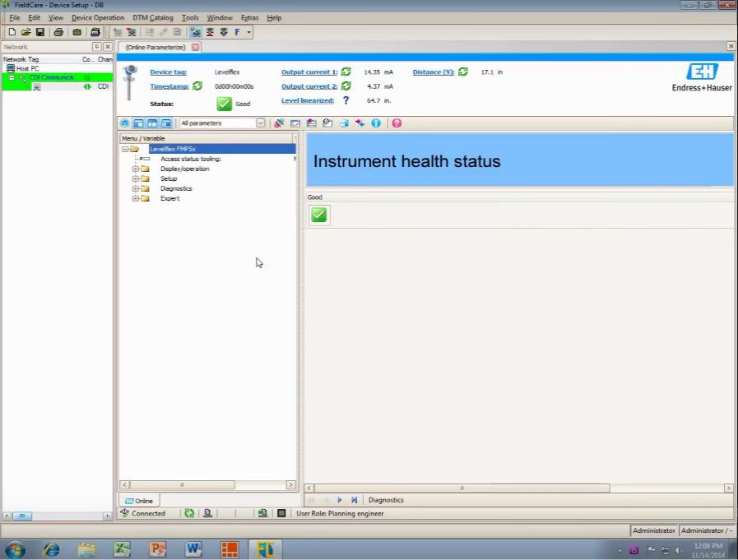Expand the Diagnostics folder
738x560 pixels.
pyautogui.click(x=135, y=188)
